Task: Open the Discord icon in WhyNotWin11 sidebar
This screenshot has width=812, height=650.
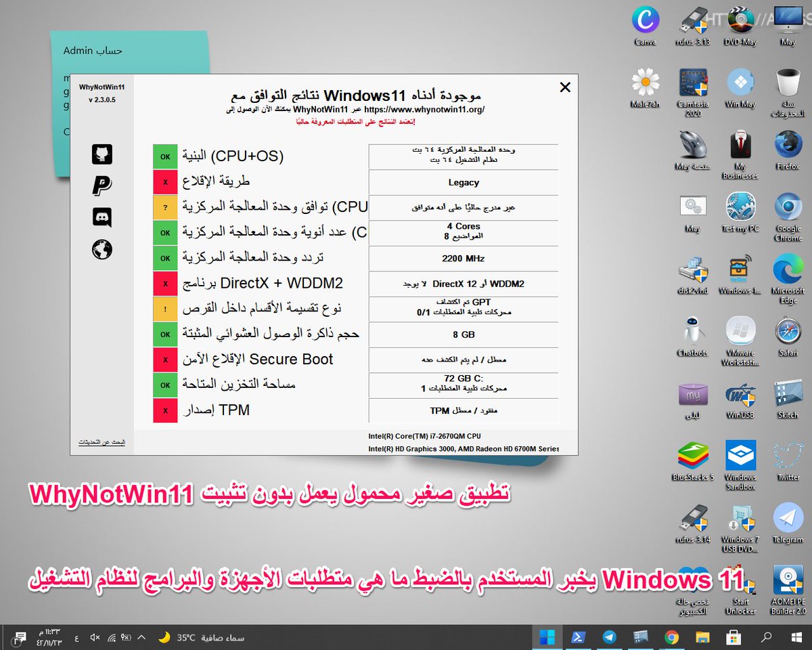Action: [101, 218]
